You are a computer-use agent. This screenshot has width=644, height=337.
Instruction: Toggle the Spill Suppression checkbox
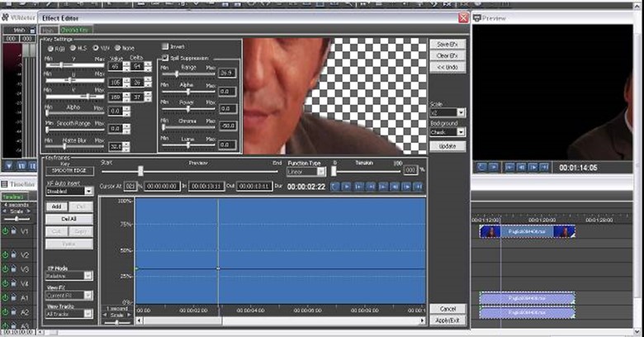[165, 58]
